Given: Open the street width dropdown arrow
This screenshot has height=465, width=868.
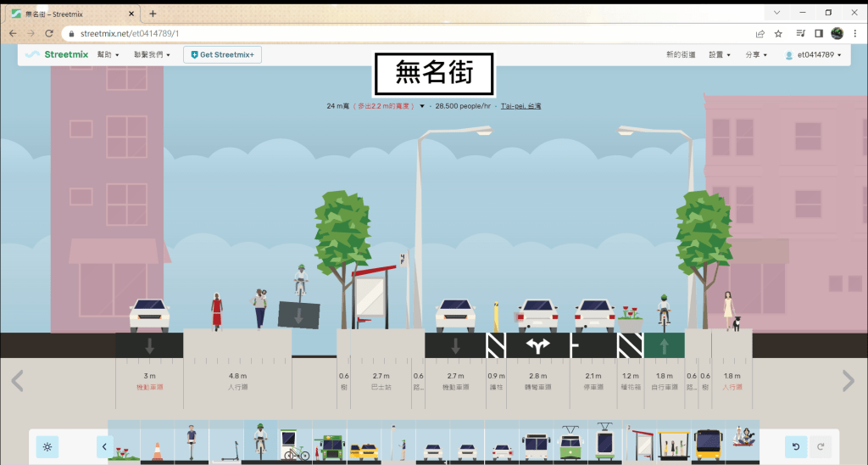Looking at the screenshot, I should click(422, 106).
